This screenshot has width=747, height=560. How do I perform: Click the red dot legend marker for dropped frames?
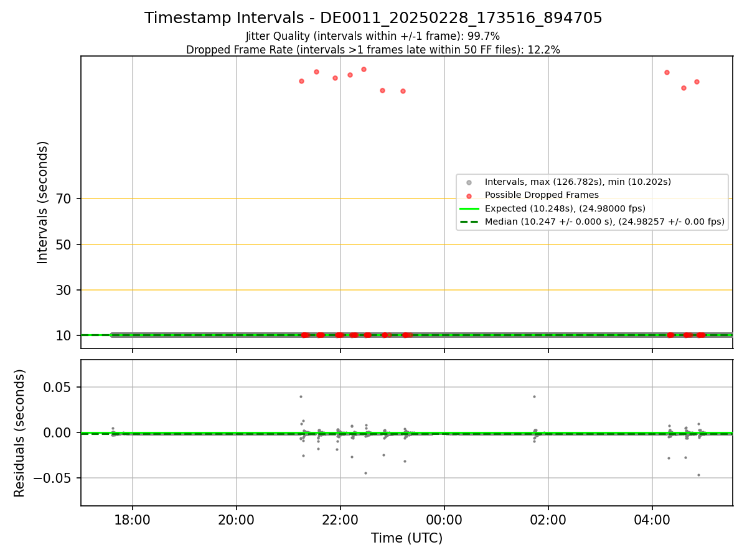tap(469, 195)
